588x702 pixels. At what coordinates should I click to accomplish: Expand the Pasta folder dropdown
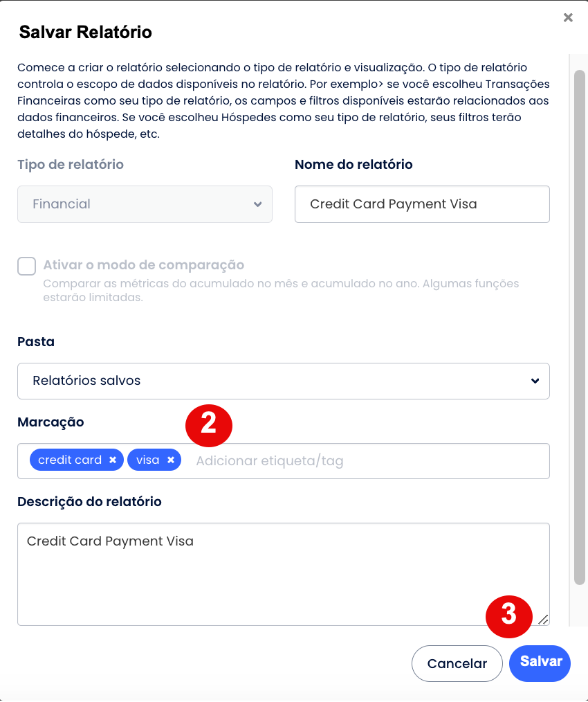click(283, 381)
